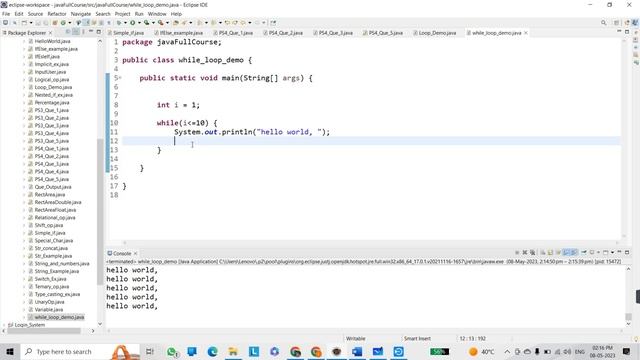Click Remove Launch in the Console toolbar

(525, 252)
